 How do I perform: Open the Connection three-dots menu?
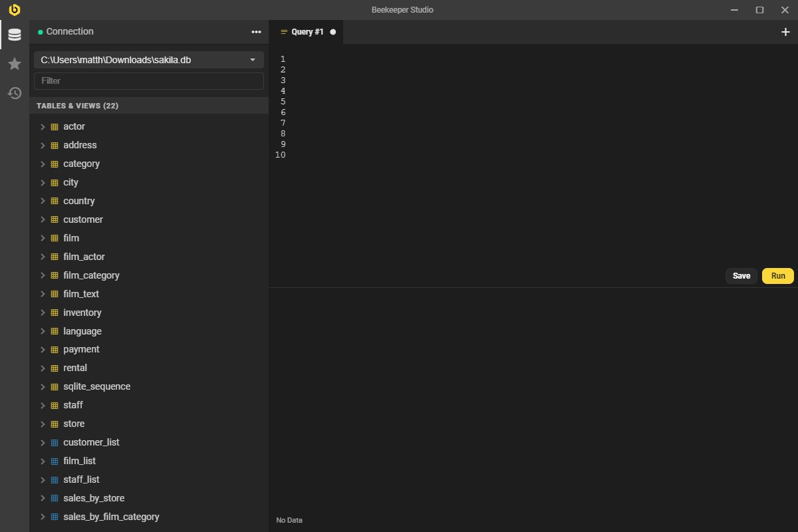256,32
